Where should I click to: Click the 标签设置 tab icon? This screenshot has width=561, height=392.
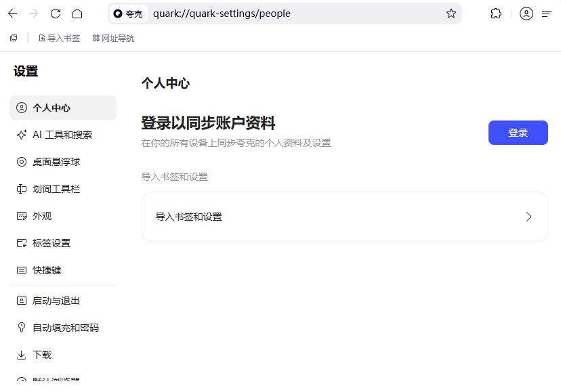click(x=22, y=243)
